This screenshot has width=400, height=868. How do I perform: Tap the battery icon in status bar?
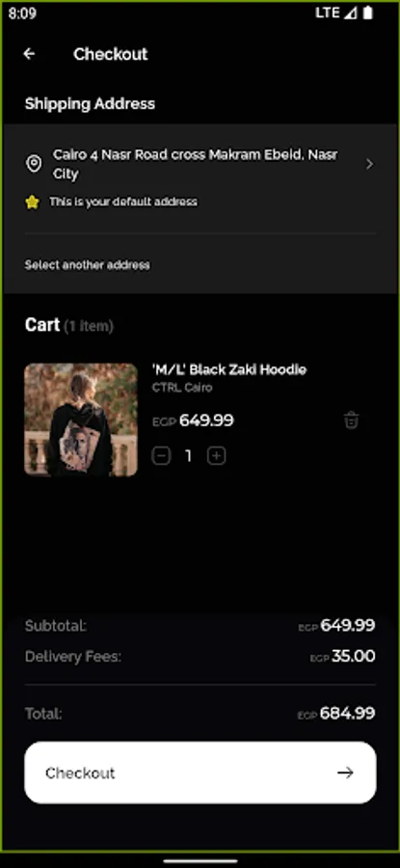368,14
